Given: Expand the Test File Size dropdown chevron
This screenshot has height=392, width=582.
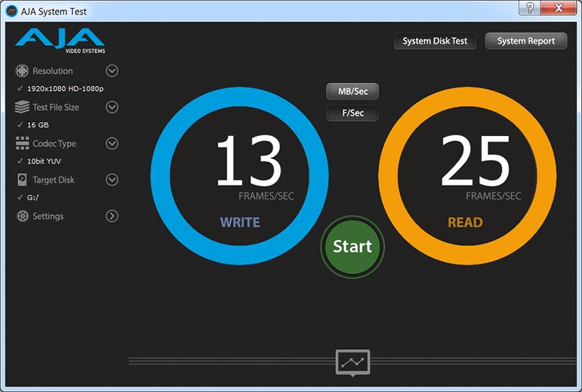Looking at the screenshot, I should tap(112, 107).
